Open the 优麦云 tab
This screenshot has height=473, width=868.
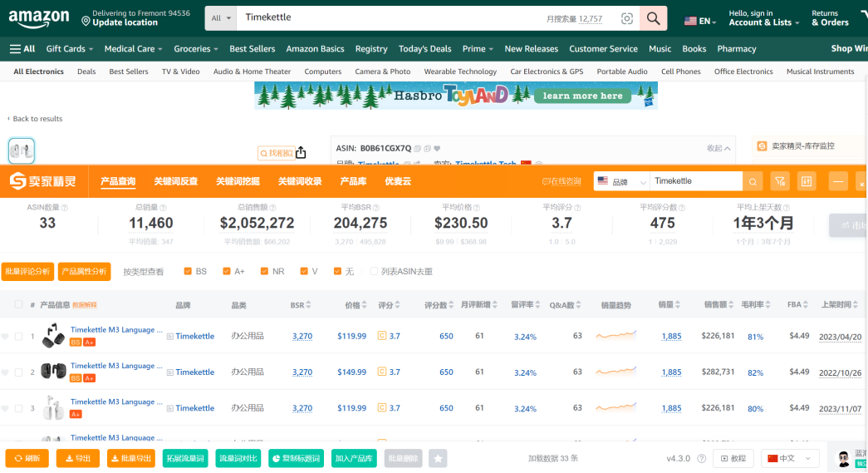(x=398, y=181)
